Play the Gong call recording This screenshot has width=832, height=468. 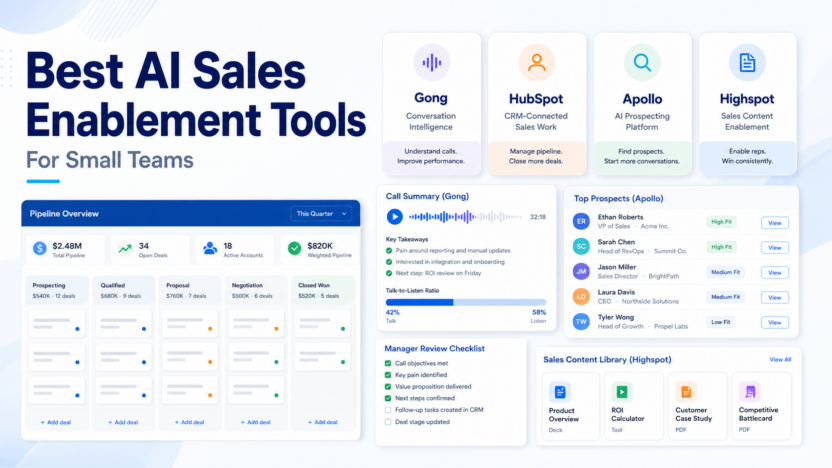[394, 216]
